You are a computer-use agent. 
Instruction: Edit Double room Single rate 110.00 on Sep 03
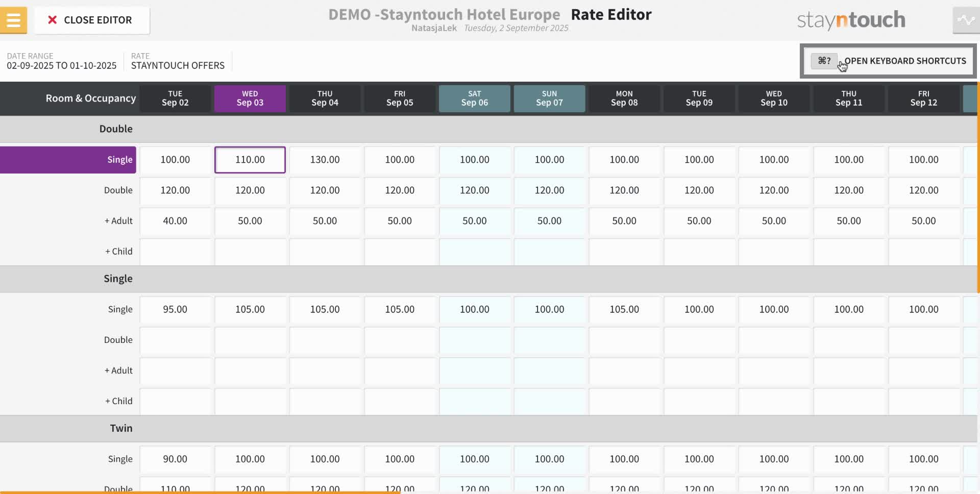(250, 160)
